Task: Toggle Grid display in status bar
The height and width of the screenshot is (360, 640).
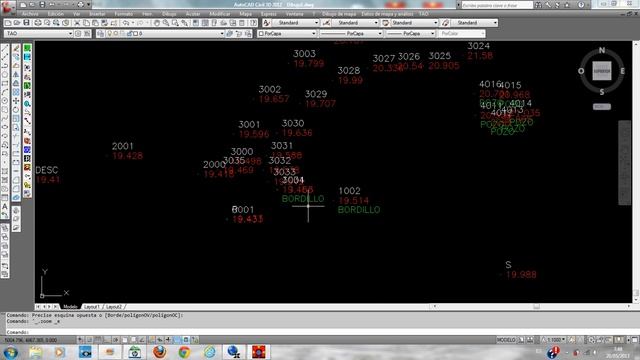Action: pyautogui.click(x=98, y=340)
